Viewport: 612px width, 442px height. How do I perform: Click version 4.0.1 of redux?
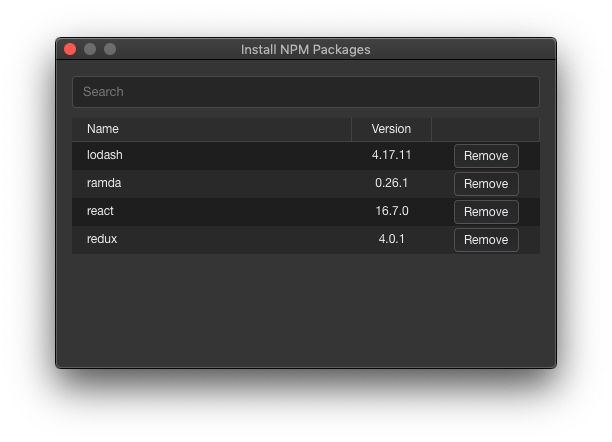coord(391,239)
